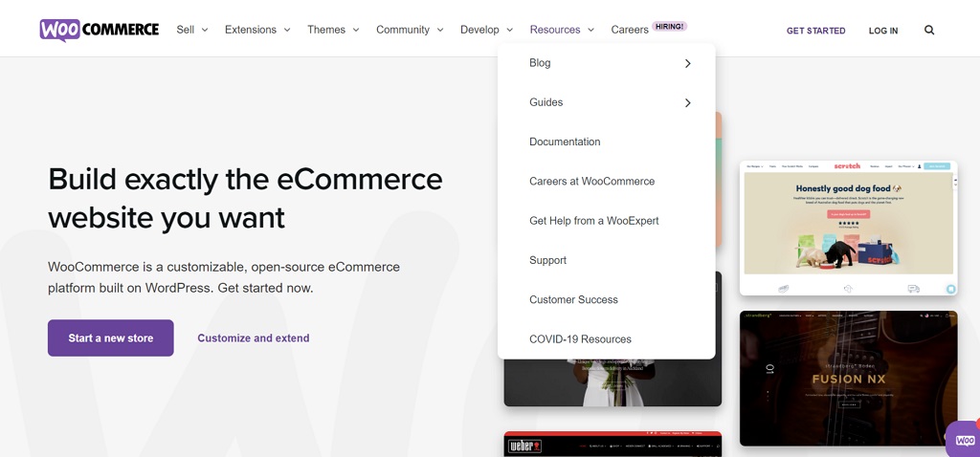This screenshot has height=457, width=980.
Task: Open the Woo chat bubble widget
Action: 965,440
